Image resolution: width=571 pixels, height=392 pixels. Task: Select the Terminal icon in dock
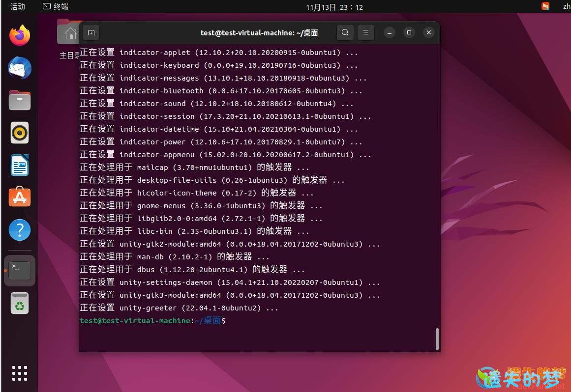[20, 271]
